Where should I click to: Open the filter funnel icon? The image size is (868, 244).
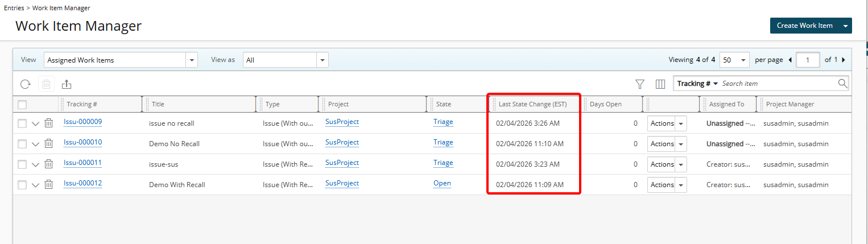click(640, 84)
